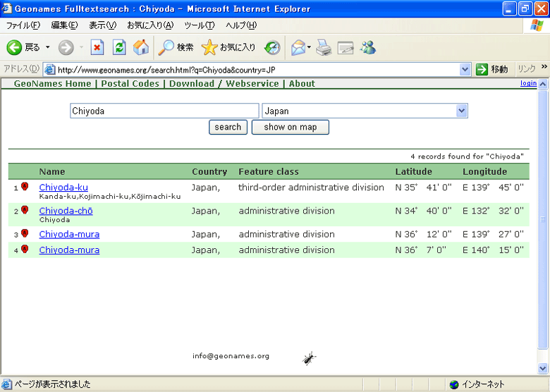Open the お気に入り(A) menu
The height and width of the screenshot is (392, 550).
(150, 25)
